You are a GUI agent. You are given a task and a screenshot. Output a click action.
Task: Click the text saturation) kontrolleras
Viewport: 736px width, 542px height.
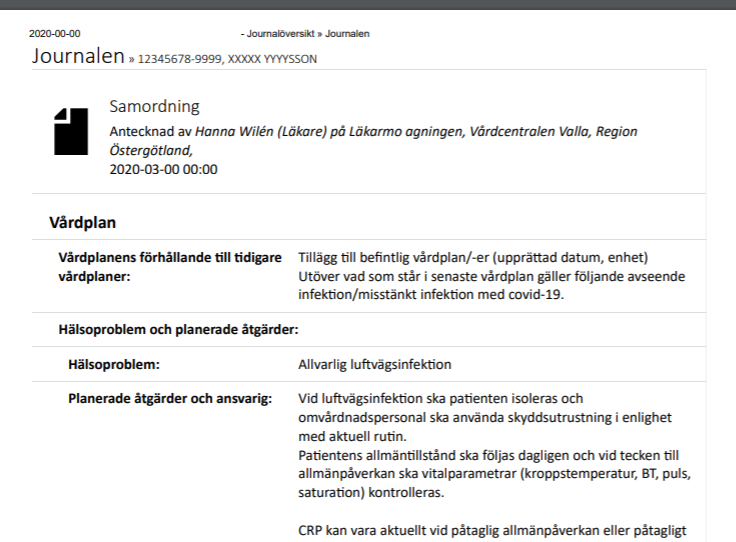[x=371, y=493]
